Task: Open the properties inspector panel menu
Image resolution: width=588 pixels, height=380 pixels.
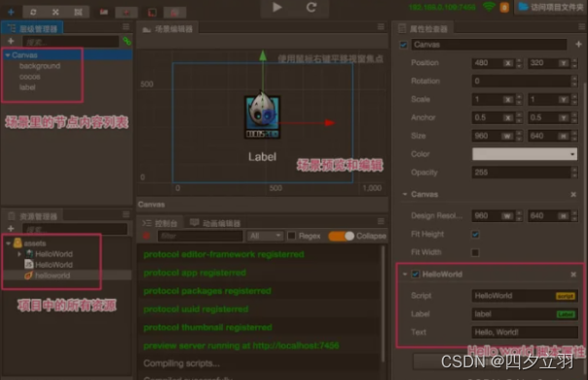Action: tap(581, 27)
